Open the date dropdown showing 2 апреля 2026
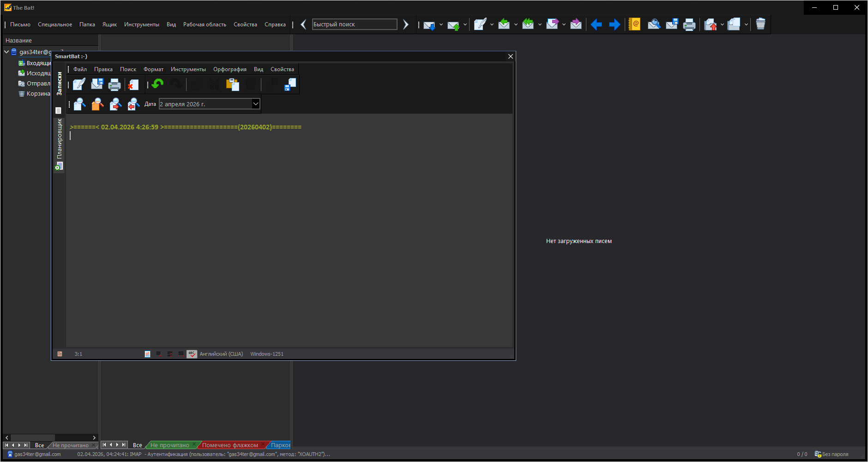 [255, 104]
